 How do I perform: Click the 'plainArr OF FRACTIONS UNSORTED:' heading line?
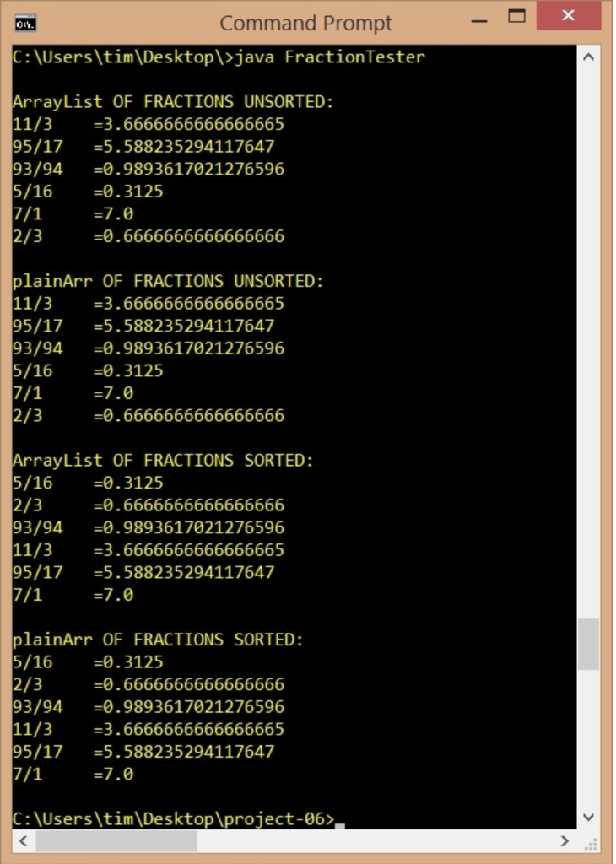[x=168, y=281]
